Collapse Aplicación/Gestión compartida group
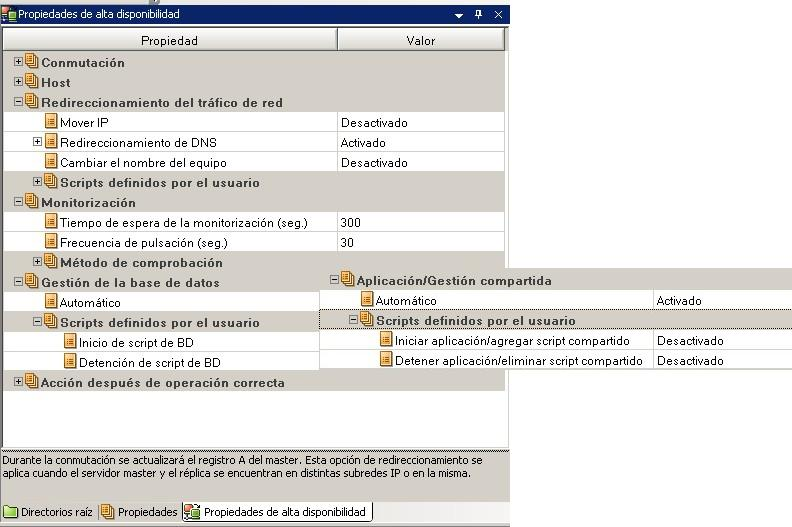This screenshot has width=792, height=527. tap(334, 279)
